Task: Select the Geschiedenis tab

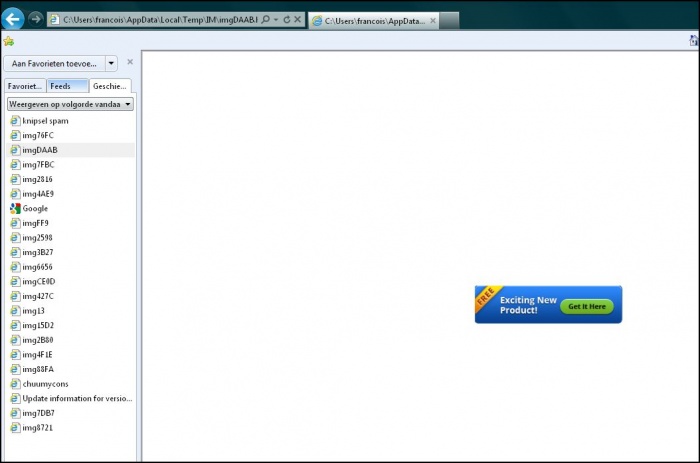Action: [x=110, y=86]
